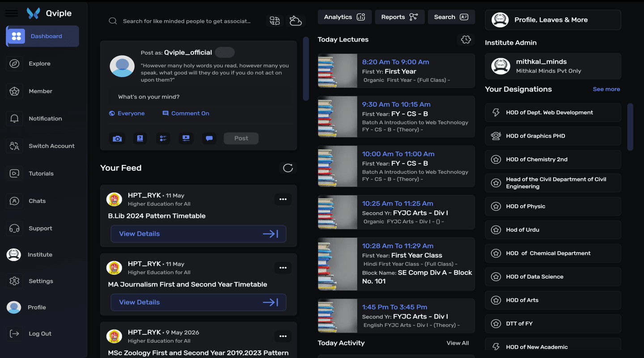Click lightning icon of HOD Web Development
Image resolution: width=644 pixels, height=358 pixels.
496,113
